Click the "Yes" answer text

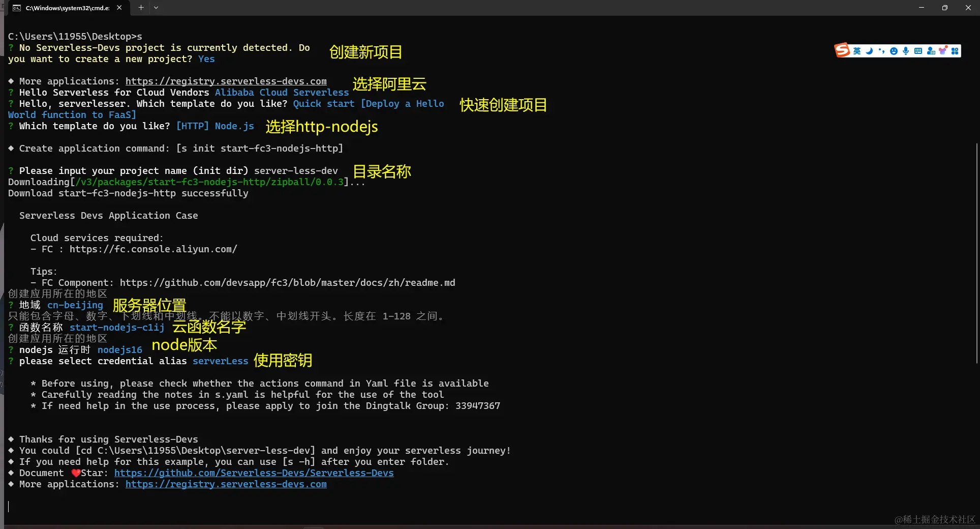(x=206, y=59)
